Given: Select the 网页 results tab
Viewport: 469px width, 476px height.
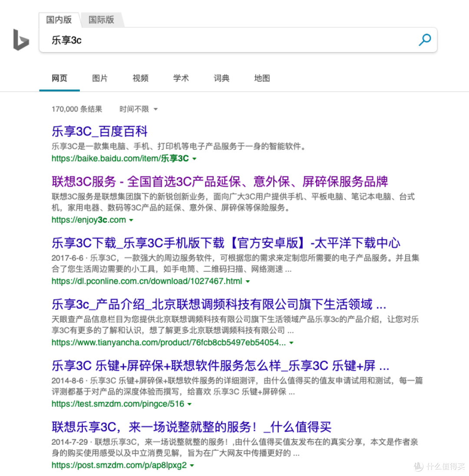Looking at the screenshot, I should click(59, 79).
